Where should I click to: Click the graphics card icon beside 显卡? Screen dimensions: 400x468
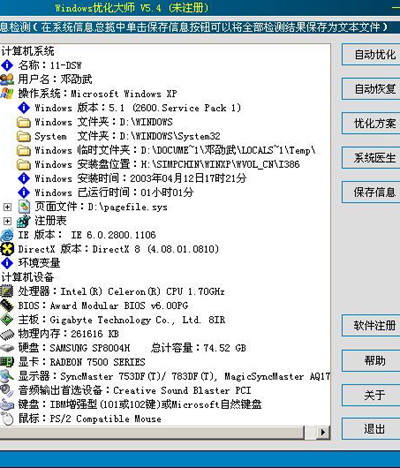click(x=7, y=362)
